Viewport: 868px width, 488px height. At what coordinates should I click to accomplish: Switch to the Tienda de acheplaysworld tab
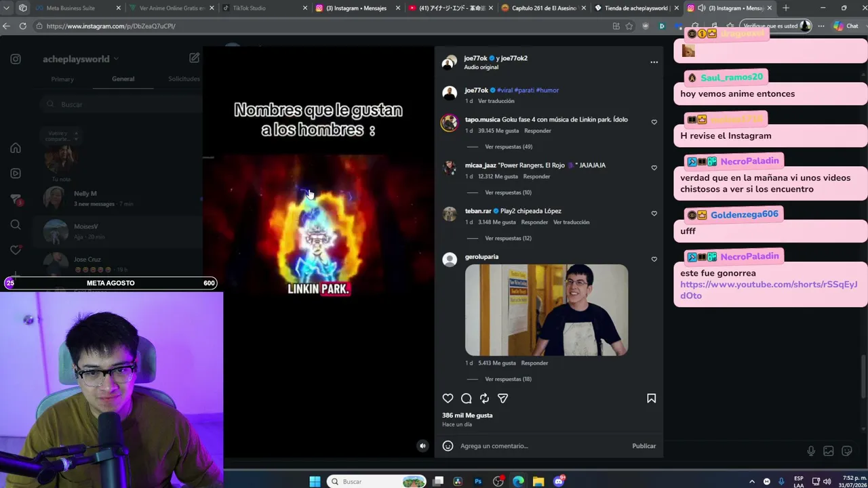[635, 8]
